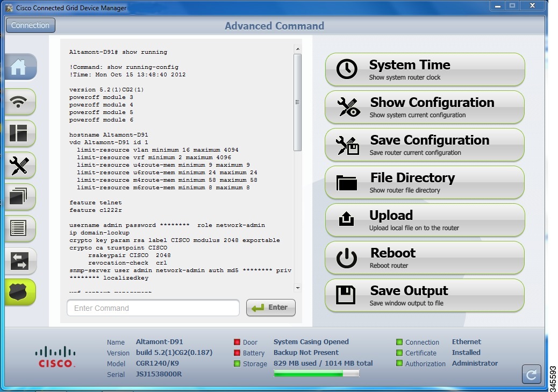The height and width of the screenshot is (392, 558).
Task: Click the System Time button
Action: (x=425, y=69)
